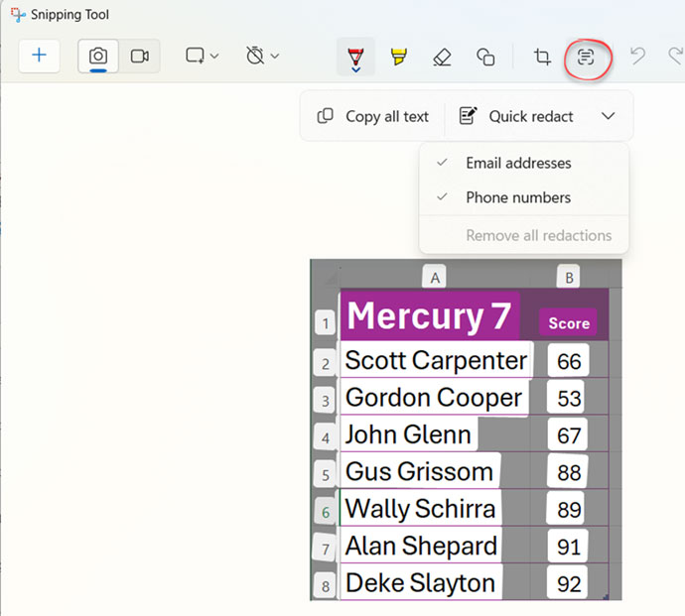Screen dimensions: 685x616
Task: Click recognized text Scott Carpenter
Action: click(x=436, y=360)
